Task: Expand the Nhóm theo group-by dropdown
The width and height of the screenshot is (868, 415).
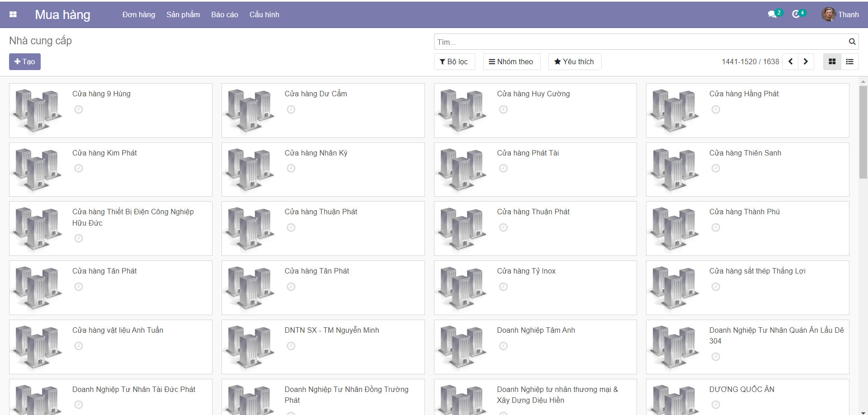Action: 511,61
